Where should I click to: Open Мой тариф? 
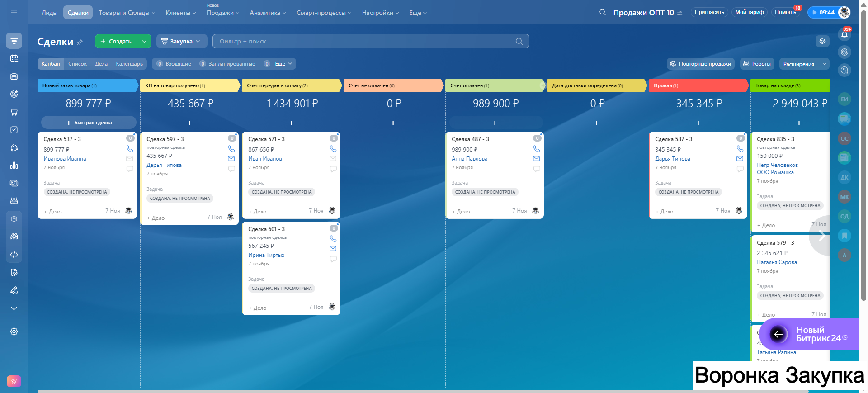click(750, 12)
